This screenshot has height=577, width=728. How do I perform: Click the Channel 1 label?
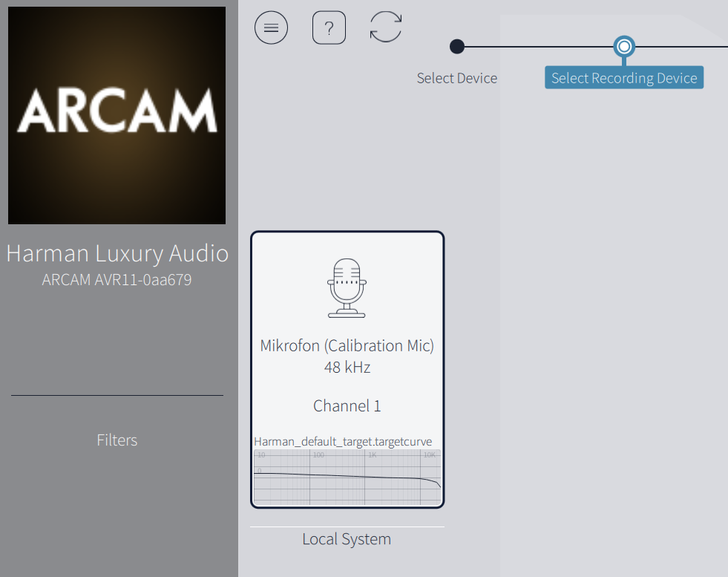tap(347, 406)
